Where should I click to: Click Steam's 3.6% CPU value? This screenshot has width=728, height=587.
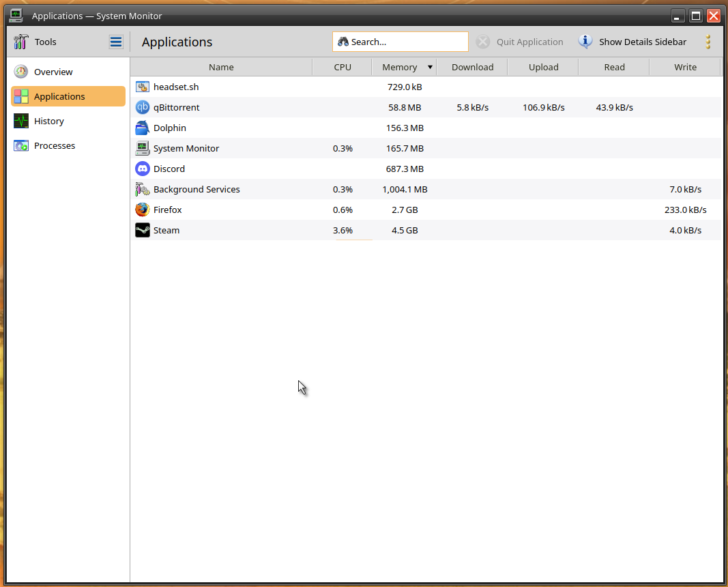pos(343,230)
